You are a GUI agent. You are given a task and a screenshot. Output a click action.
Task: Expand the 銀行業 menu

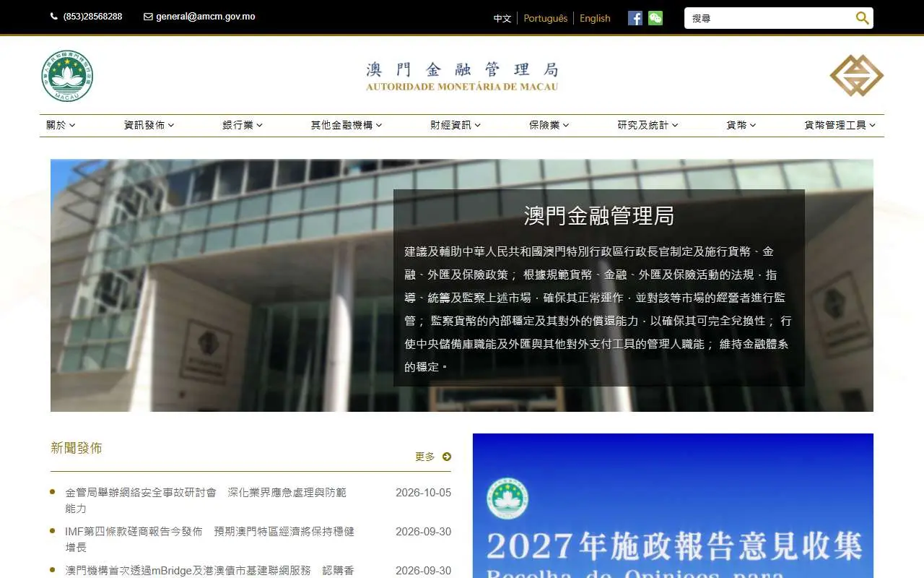(x=243, y=125)
